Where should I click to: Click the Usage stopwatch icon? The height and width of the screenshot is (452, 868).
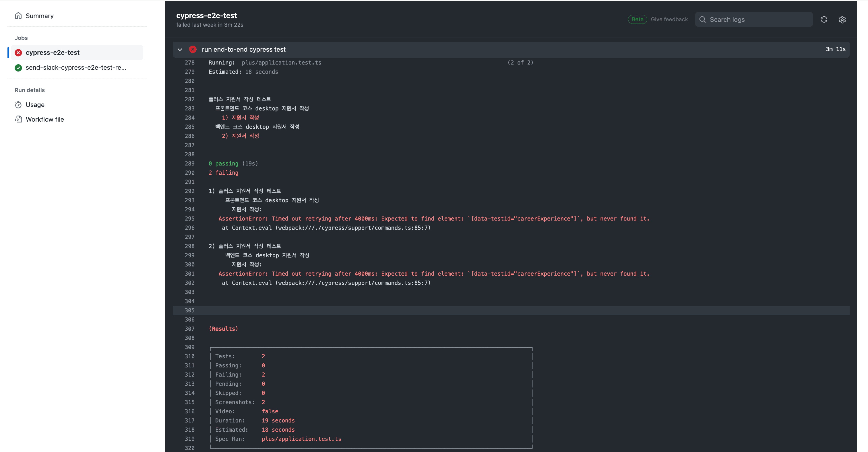tap(18, 105)
